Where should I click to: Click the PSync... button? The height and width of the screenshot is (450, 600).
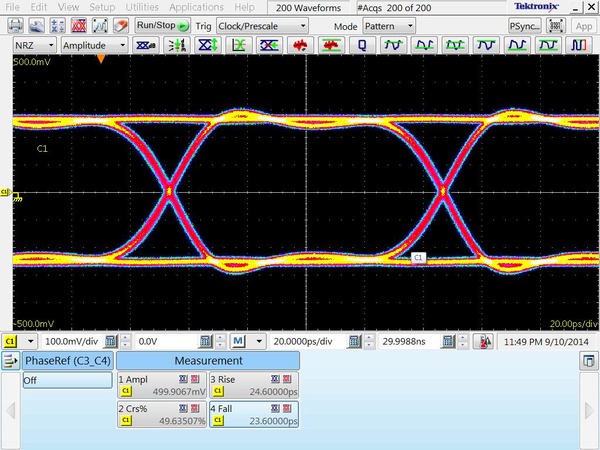[524, 25]
